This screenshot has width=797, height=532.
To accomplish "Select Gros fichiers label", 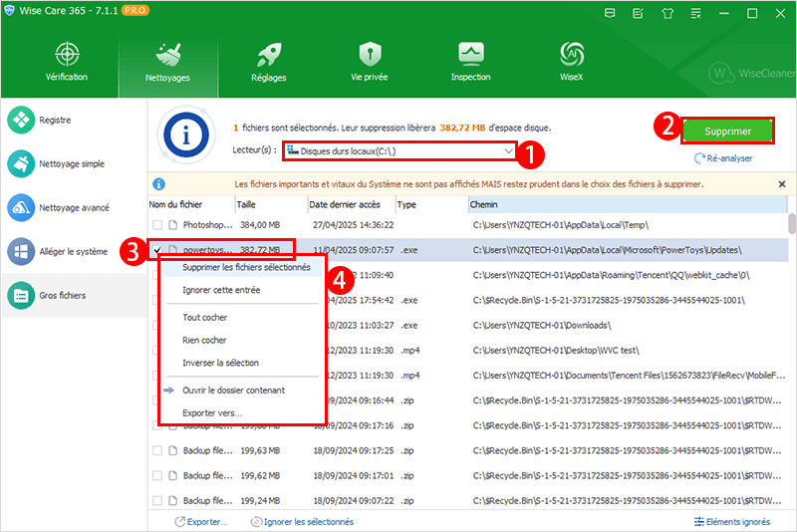I will [63, 295].
